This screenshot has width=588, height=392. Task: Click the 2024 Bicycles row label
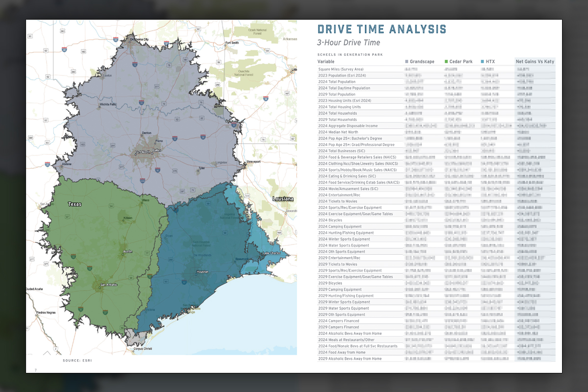330,220
